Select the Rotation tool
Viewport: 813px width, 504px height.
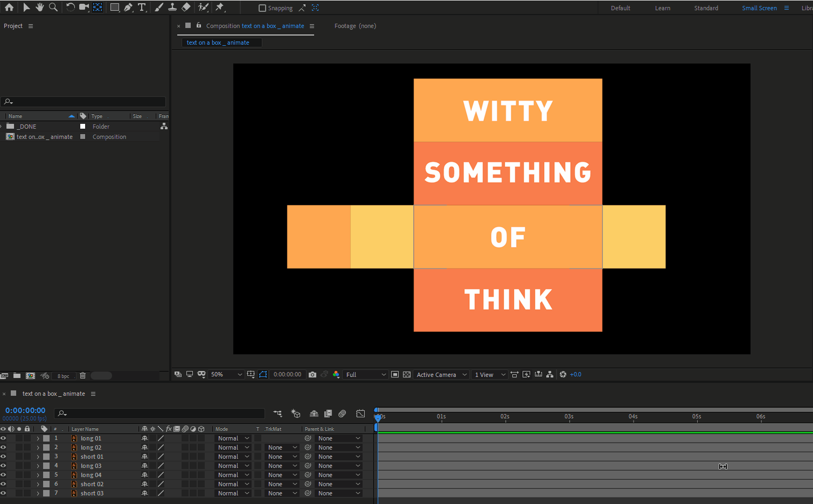(x=70, y=8)
